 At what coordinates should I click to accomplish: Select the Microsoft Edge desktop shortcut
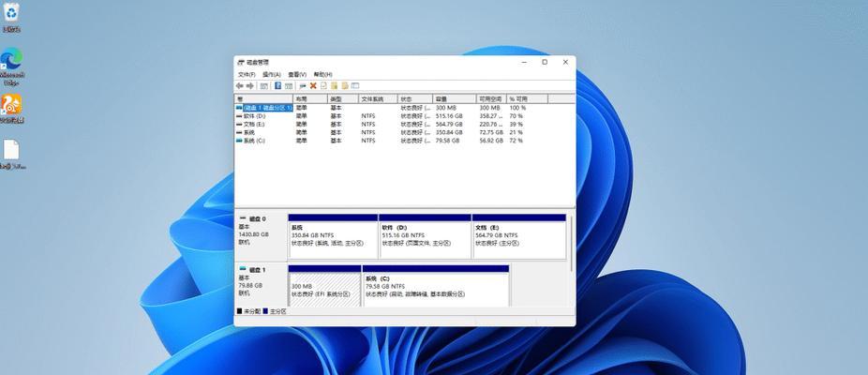tap(11, 67)
